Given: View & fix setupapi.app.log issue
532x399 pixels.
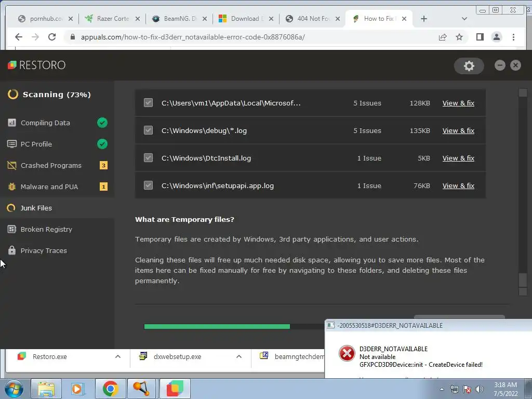Looking at the screenshot, I should 458,185.
